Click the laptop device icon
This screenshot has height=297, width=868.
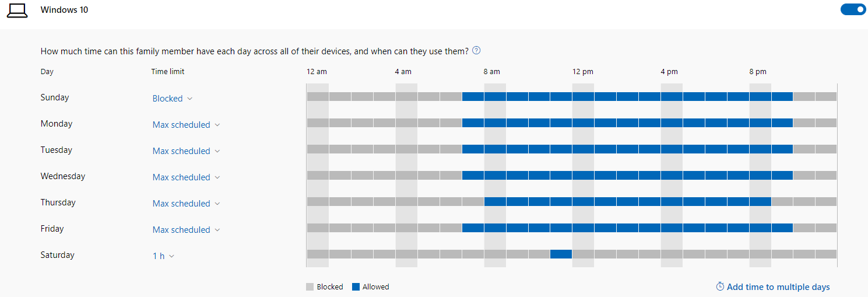click(x=17, y=10)
